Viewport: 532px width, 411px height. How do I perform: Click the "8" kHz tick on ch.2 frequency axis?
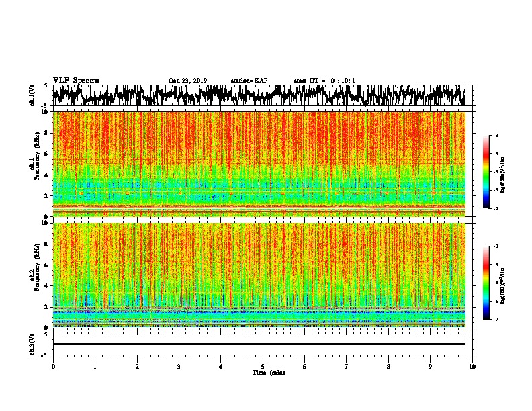(x=46, y=244)
